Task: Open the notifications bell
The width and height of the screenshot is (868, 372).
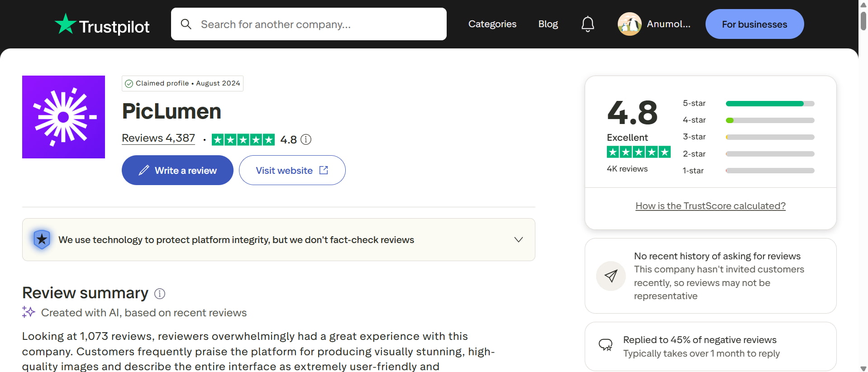Action: (587, 24)
